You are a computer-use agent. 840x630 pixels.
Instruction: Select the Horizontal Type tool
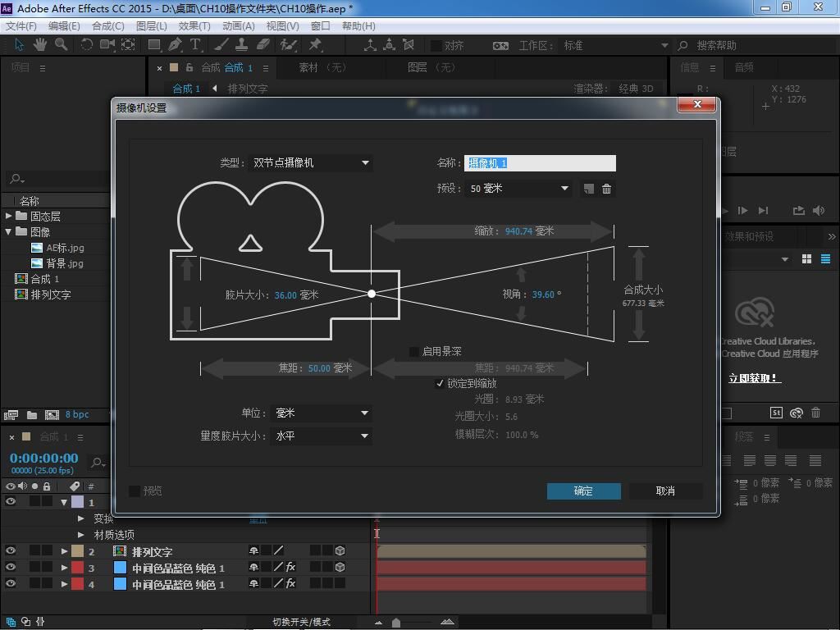coord(195,45)
